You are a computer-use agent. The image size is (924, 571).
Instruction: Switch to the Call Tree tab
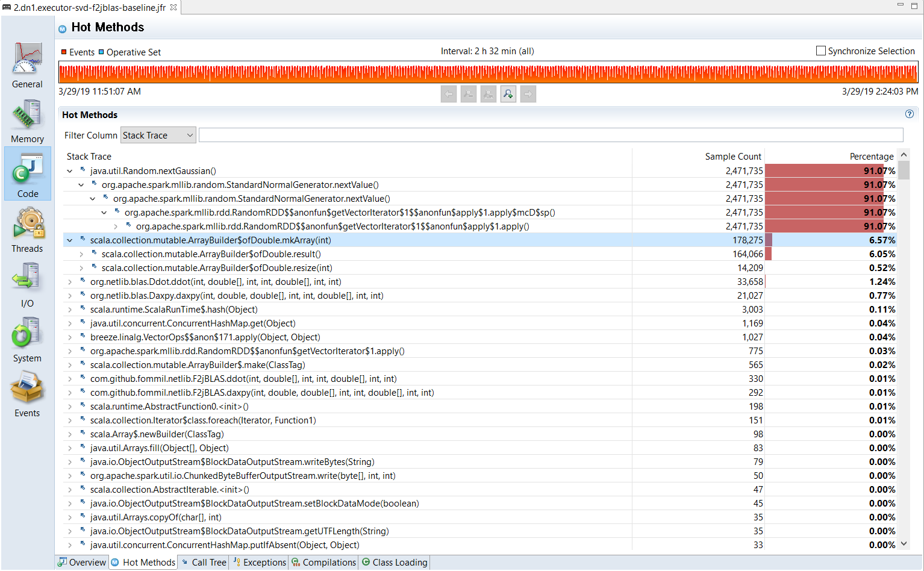(x=204, y=562)
